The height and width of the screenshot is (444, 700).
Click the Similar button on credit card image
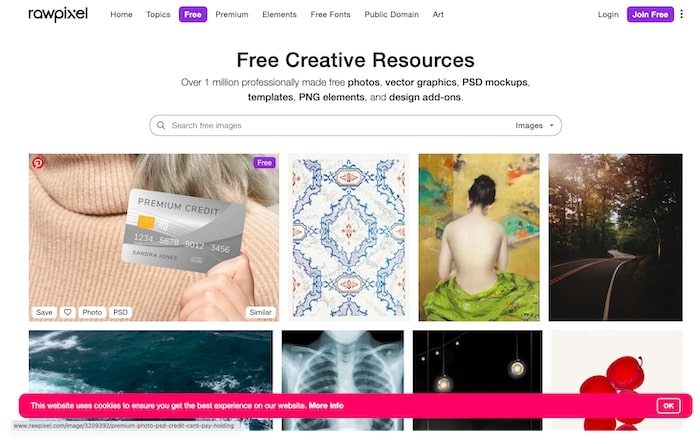[260, 312]
